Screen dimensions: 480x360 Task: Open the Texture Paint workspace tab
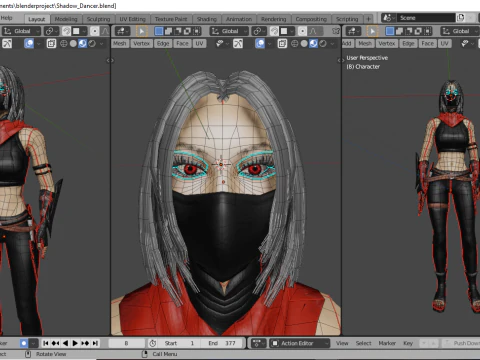(171, 19)
